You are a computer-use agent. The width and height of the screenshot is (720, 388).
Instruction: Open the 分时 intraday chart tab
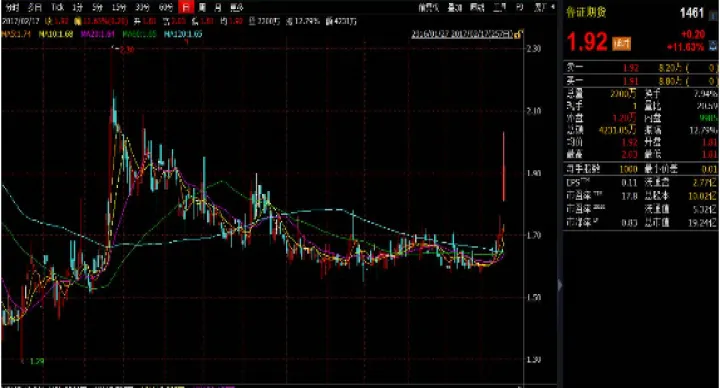tap(13, 7)
